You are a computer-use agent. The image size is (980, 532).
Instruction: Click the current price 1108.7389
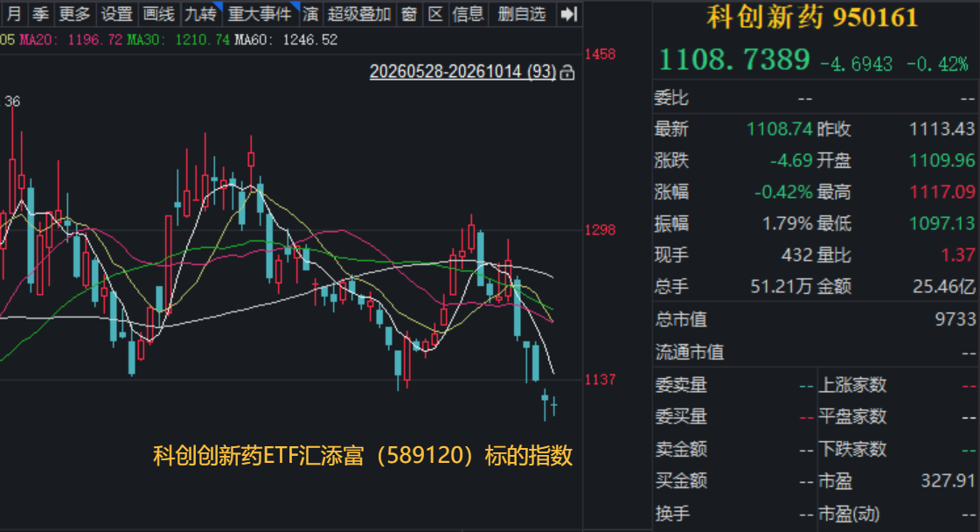[x=734, y=60]
